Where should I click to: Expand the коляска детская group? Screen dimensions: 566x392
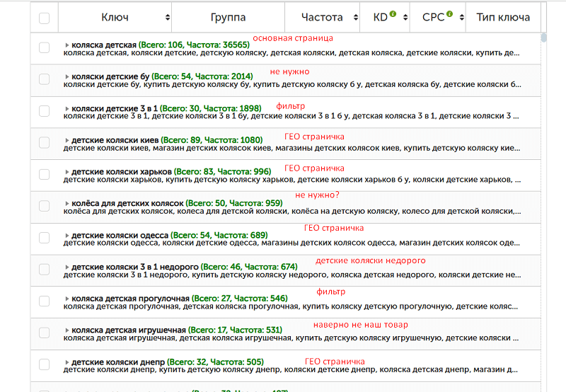click(x=67, y=45)
